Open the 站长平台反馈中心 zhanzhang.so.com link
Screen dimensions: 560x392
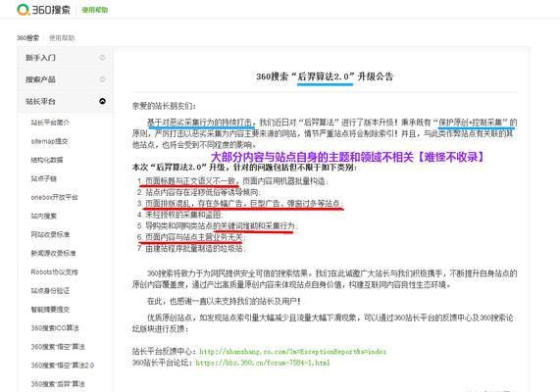(292, 352)
